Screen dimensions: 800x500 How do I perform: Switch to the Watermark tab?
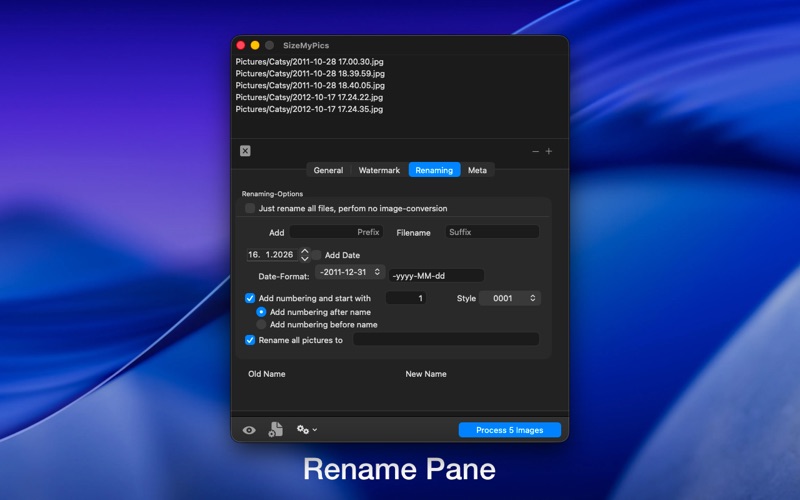click(x=379, y=170)
